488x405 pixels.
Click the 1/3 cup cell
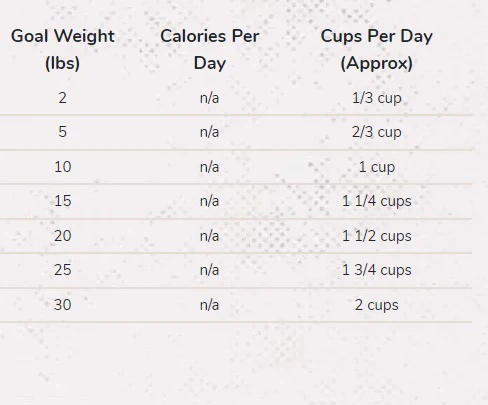click(x=377, y=99)
